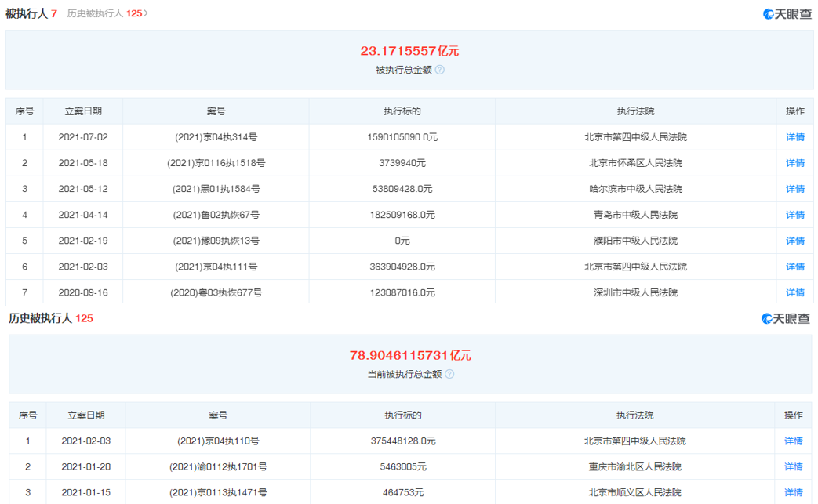View 详情 for case (2021)京0113执1471号

click(793, 493)
